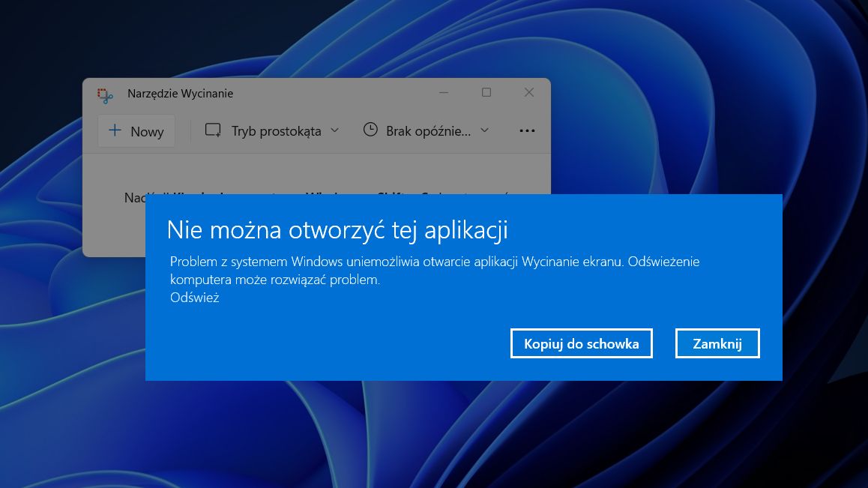Expand the Tryb prostokąta dropdown chevron

tap(334, 130)
